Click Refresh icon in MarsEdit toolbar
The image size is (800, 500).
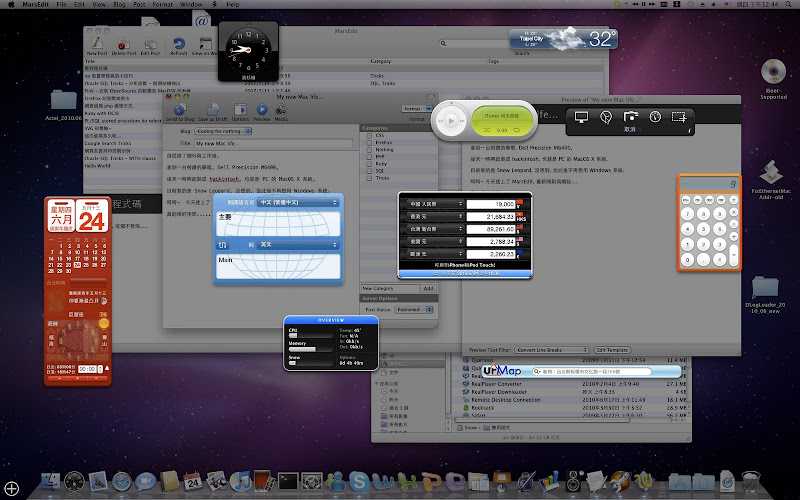(x=179, y=44)
